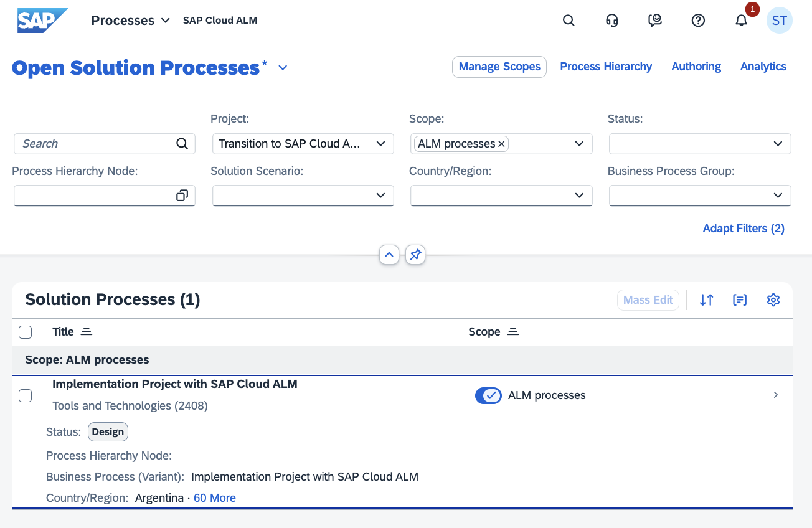The image size is (812, 528).
Task: Check the Implementation Project row checkbox
Action: click(x=26, y=396)
